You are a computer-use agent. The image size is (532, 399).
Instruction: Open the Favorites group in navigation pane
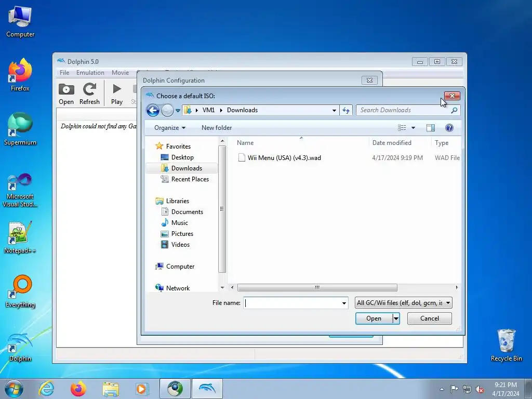178,146
